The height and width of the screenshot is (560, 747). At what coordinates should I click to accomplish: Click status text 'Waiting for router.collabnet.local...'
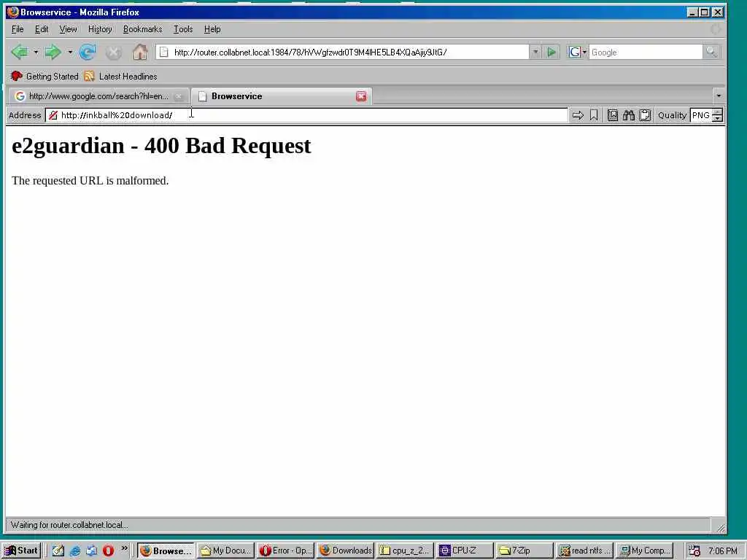[69, 525]
